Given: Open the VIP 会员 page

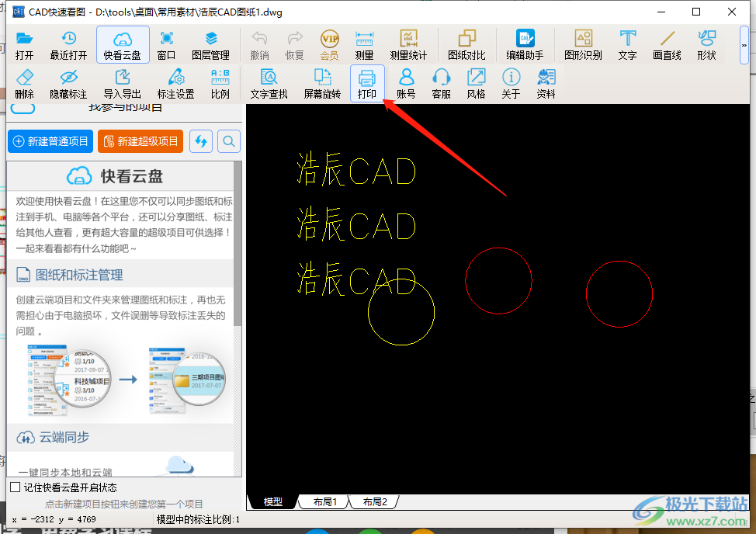Looking at the screenshot, I should click(x=329, y=45).
